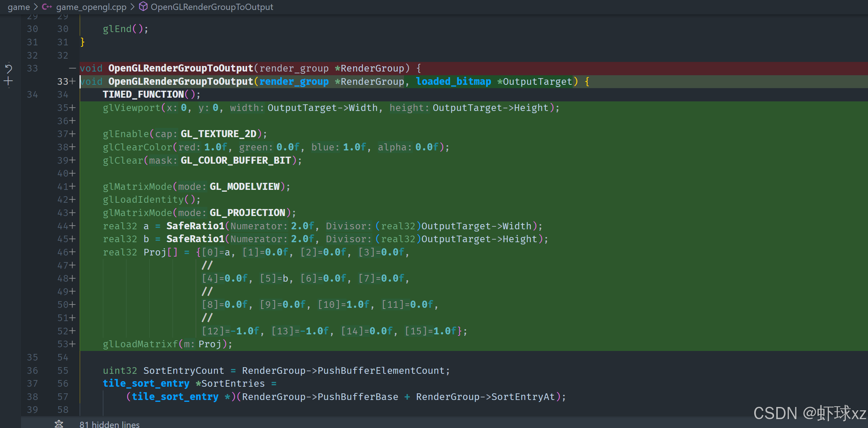The width and height of the screenshot is (868, 428).
Task: Open the game folder breadcrumb
Action: (x=18, y=7)
